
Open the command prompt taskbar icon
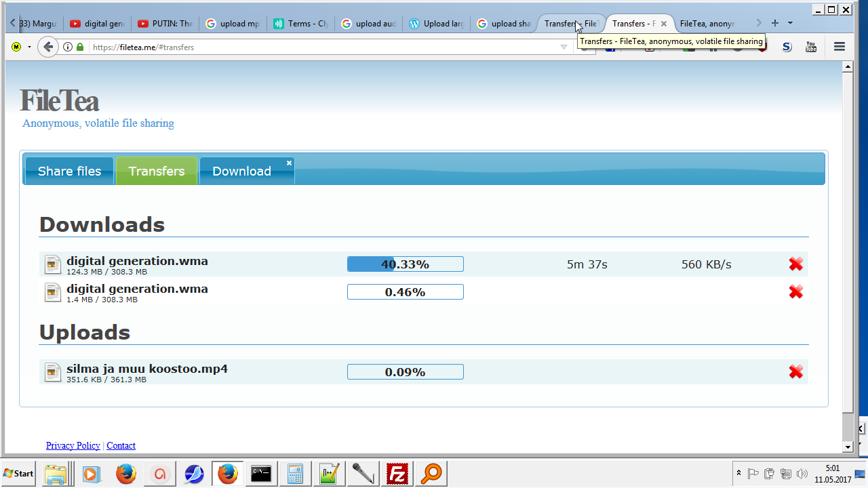coord(262,474)
